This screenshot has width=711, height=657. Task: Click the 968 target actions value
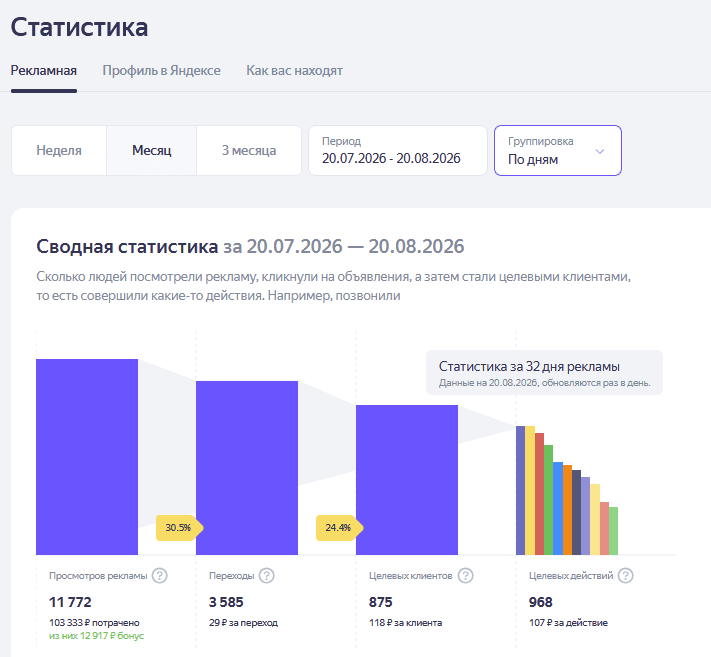pos(541,602)
